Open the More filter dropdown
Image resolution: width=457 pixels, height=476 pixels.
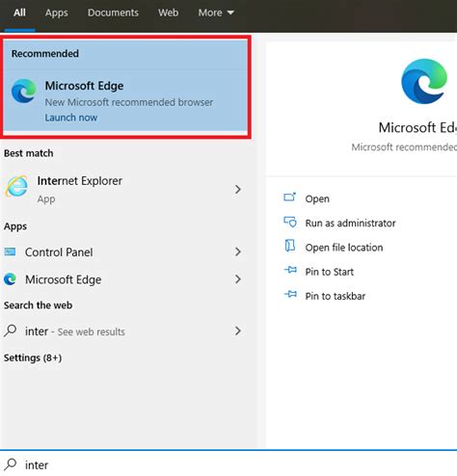[216, 13]
